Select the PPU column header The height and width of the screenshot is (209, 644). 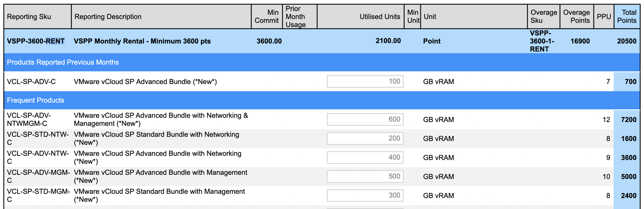(x=604, y=17)
